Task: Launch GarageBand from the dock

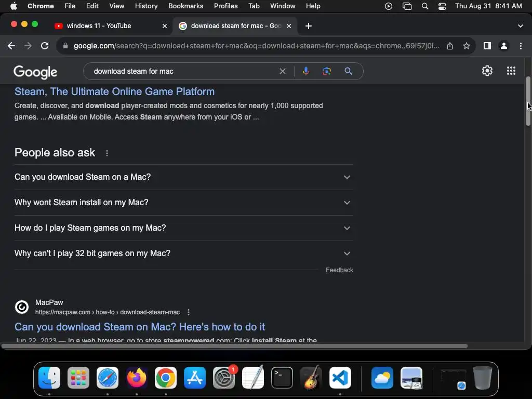Action: tap(311, 378)
